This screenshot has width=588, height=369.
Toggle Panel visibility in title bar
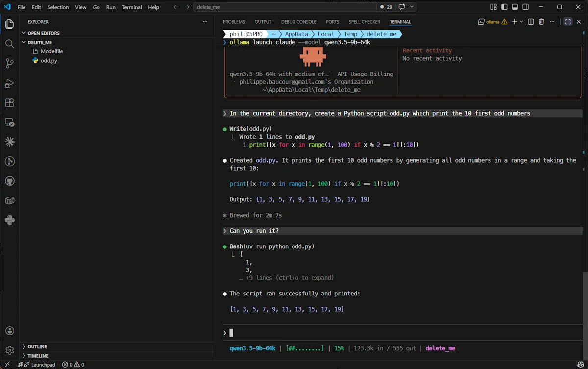pyautogui.click(x=515, y=7)
